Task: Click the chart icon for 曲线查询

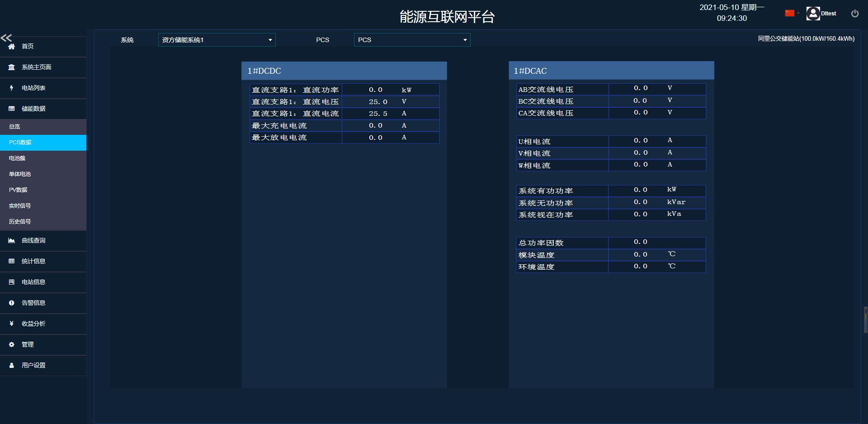Action: 12,241
